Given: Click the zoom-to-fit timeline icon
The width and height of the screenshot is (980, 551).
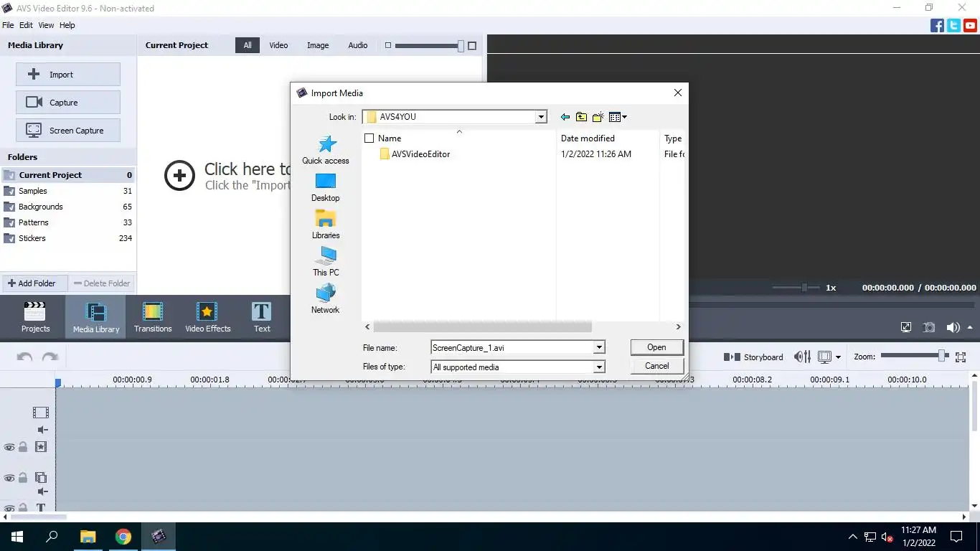Looking at the screenshot, I should [x=961, y=357].
